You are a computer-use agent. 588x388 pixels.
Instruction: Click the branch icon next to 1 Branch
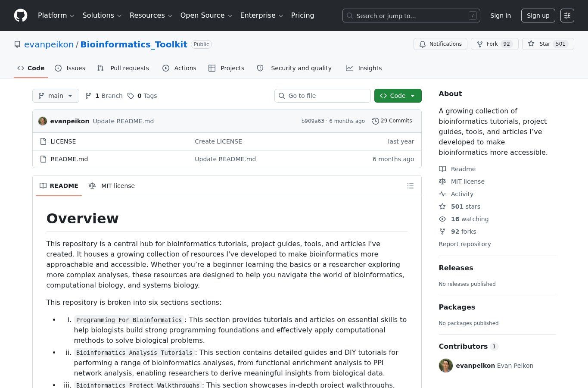click(88, 96)
